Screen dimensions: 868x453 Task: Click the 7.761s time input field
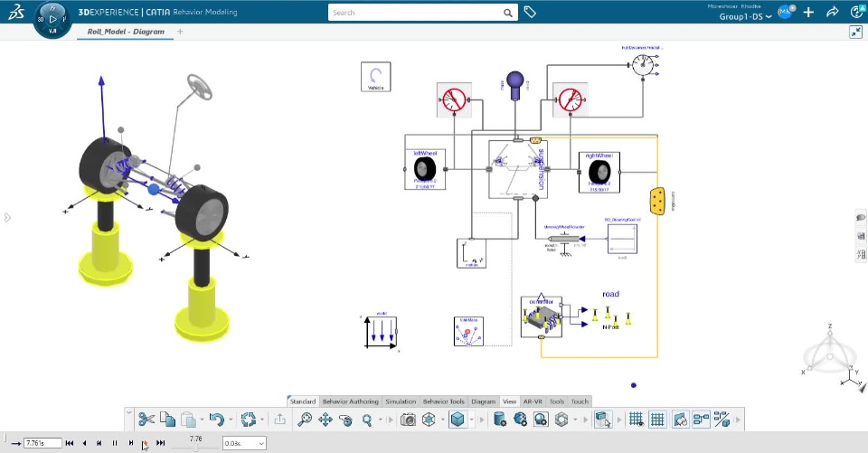click(x=42, y=443)
